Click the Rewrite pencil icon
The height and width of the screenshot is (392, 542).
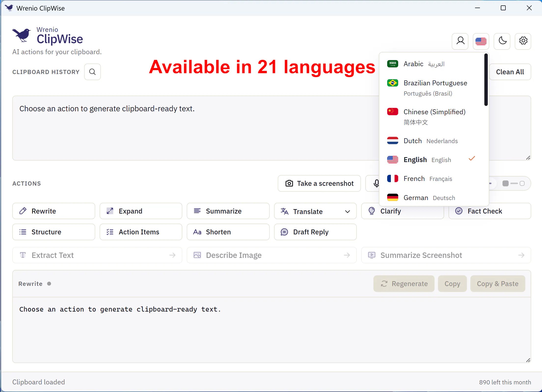tap(23, 211)
